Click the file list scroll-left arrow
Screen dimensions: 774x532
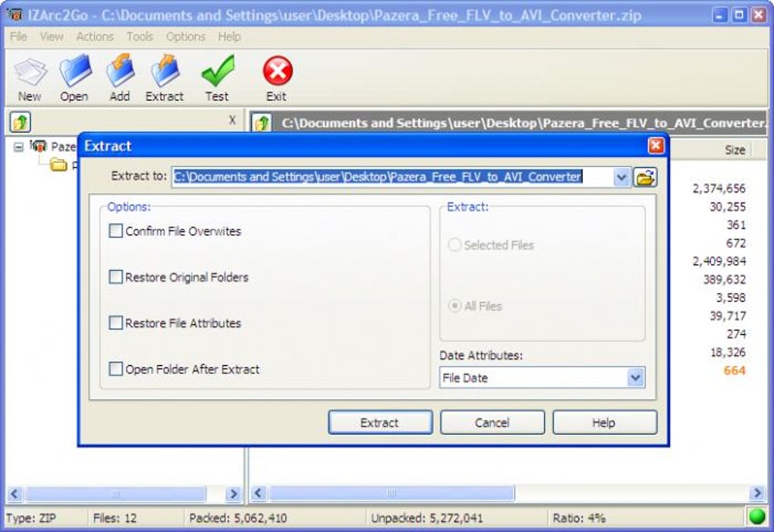click(259, 493)
